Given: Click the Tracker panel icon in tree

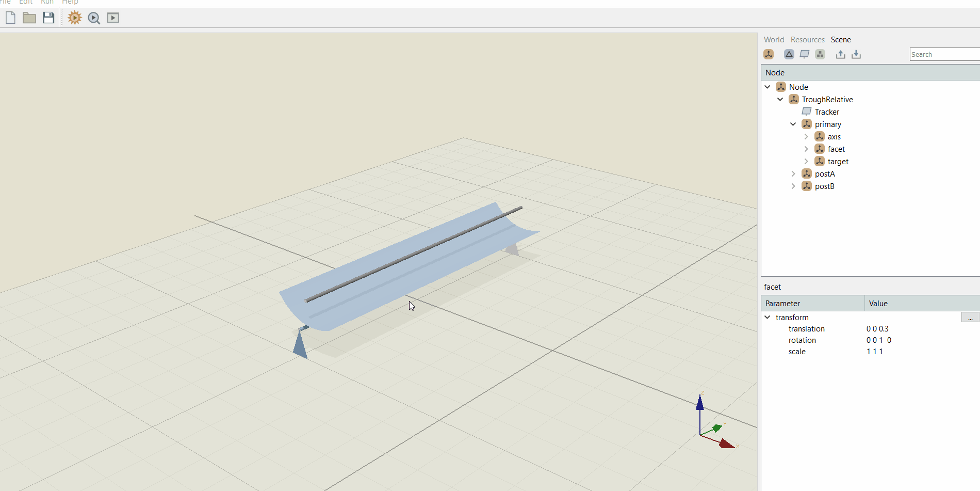Looking at the screenshot, I should coord(807,112).
